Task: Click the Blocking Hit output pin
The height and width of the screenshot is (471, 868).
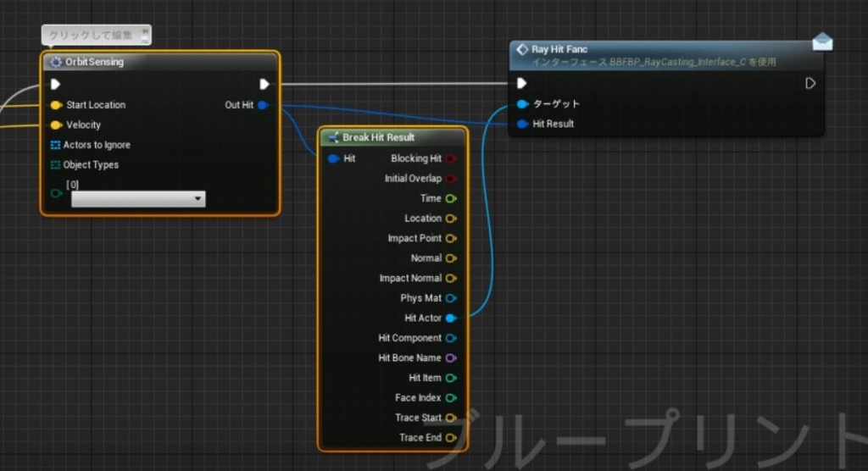Action: [451, 159]
